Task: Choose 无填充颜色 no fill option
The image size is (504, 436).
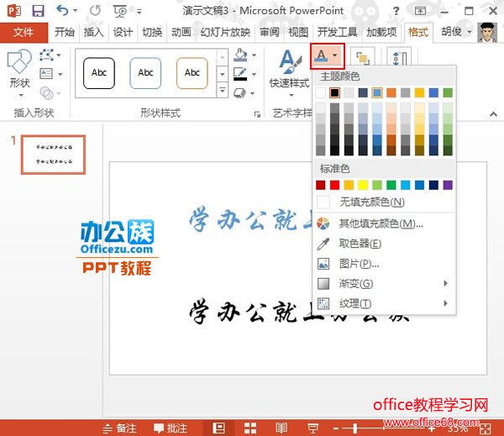Action: coord(385,202)
